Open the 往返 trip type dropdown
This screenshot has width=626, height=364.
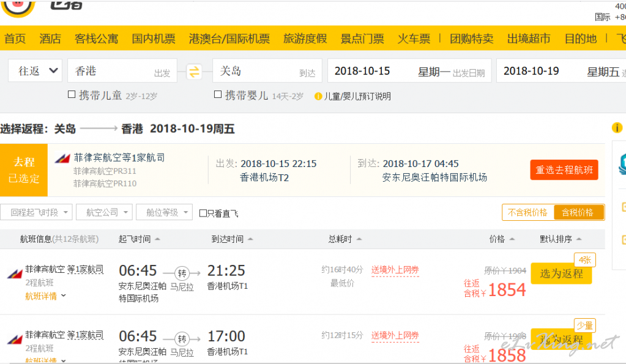point(35,70)
